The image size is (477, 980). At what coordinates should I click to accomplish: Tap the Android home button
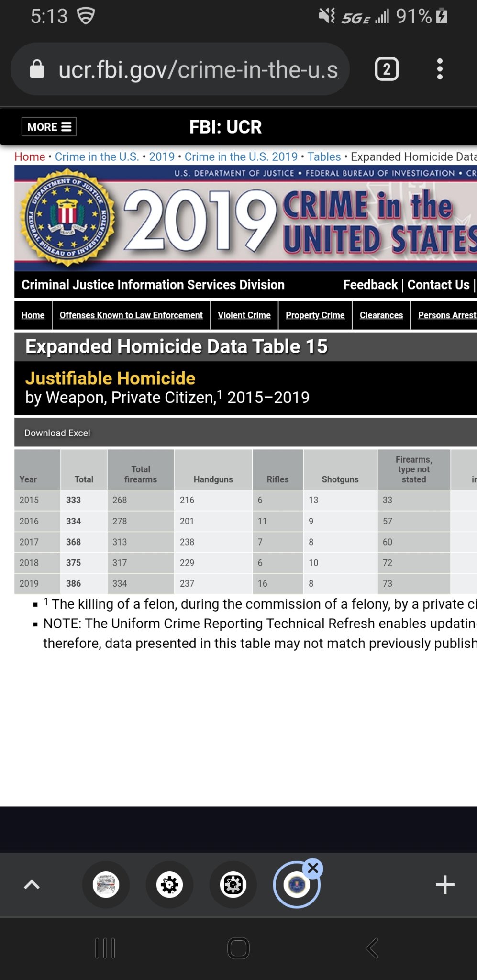click(238, 948)
